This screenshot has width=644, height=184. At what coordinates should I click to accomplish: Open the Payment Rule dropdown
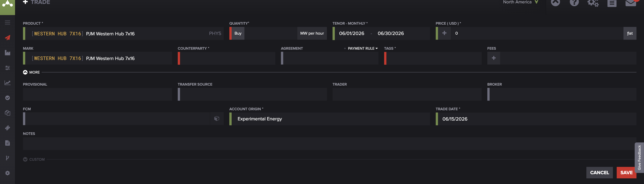point(363,48)
